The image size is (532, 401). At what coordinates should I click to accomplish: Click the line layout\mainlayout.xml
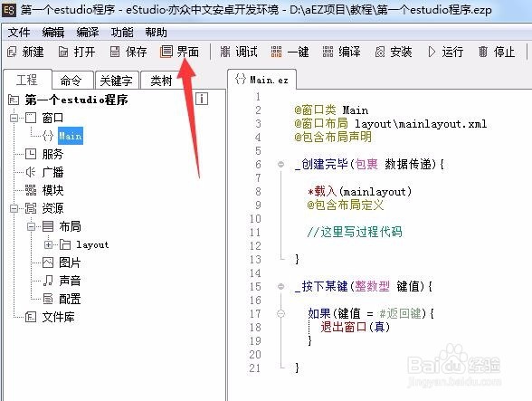421,124
